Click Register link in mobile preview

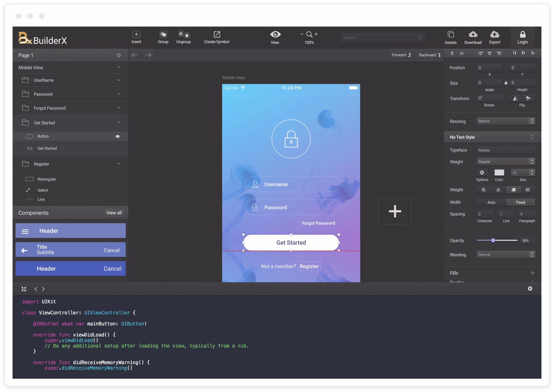pos(309,266)
